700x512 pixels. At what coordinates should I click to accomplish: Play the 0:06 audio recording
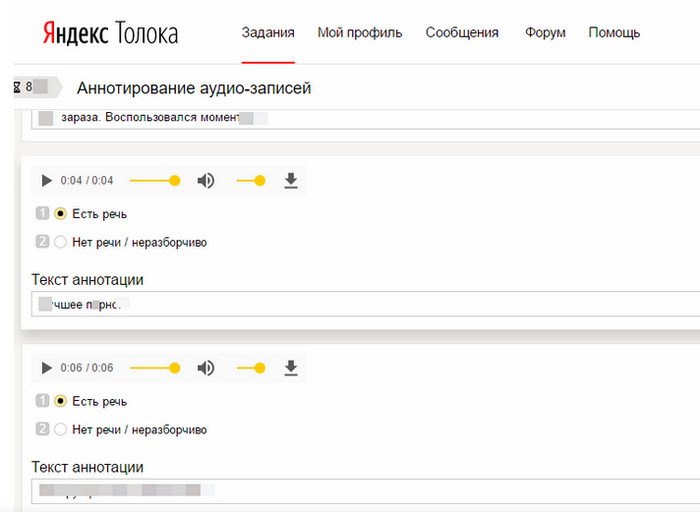46,368
